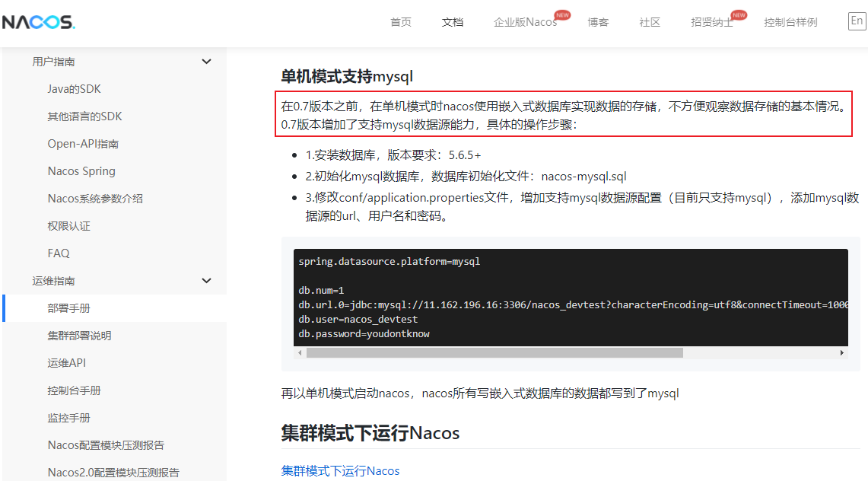This screenshot has height=481, width=868.
Task: Open the 首页 nav item
Action: click(x=401, y=22)
